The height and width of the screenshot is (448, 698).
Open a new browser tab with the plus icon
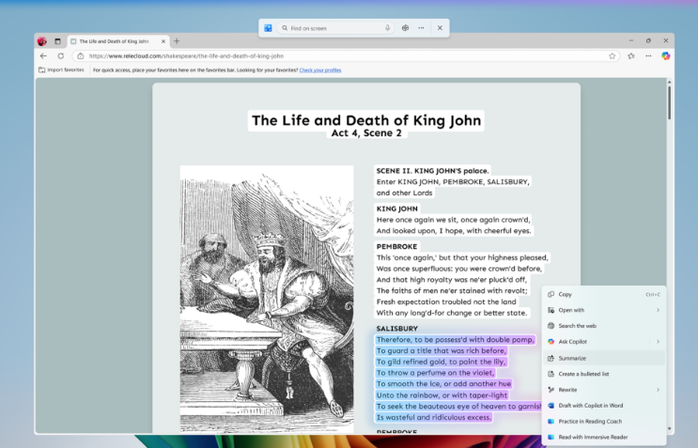pos(177,41)
